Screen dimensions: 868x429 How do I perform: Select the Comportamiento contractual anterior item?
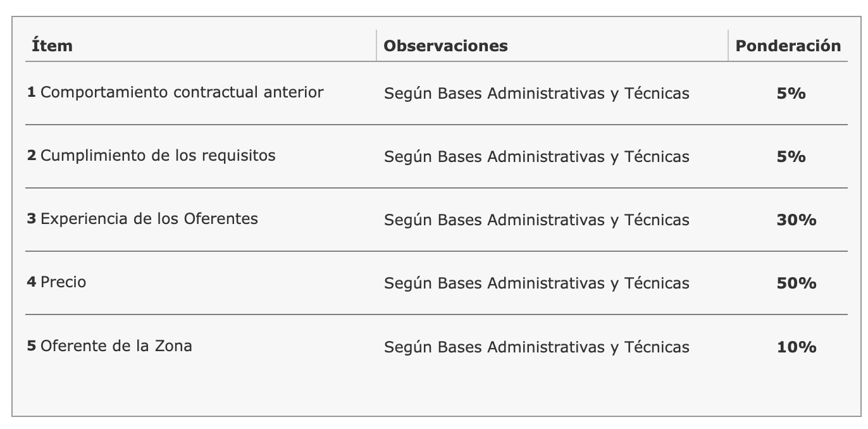[182, 92]
